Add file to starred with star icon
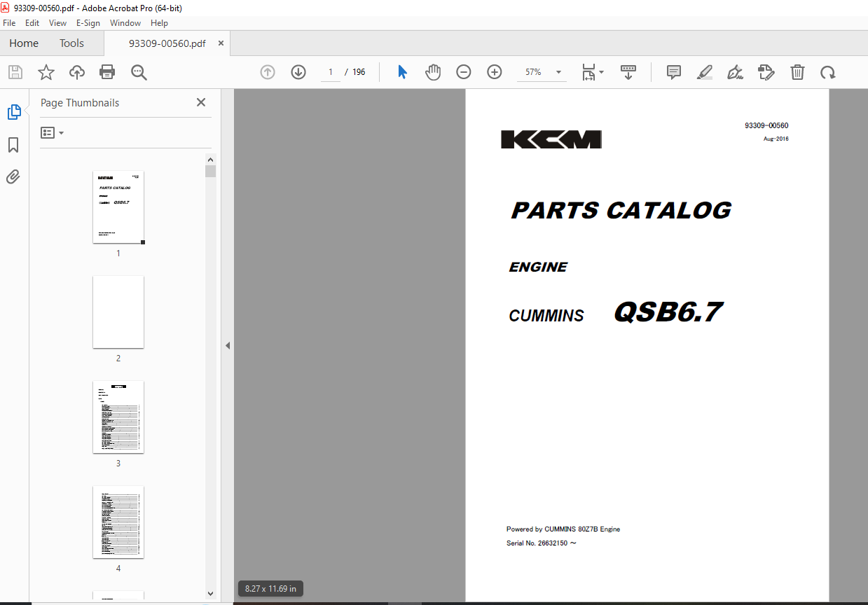 pos(46,71)
